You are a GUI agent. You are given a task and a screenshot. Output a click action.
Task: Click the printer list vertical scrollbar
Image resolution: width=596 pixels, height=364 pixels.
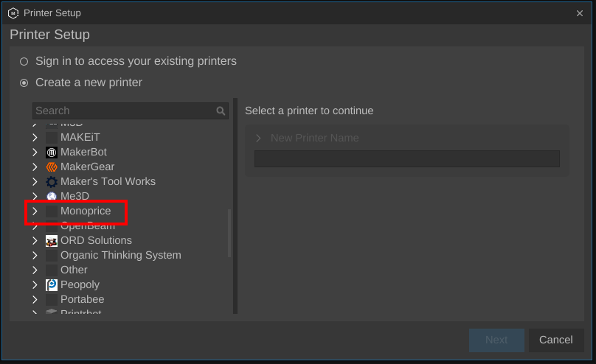click(229, 233)
